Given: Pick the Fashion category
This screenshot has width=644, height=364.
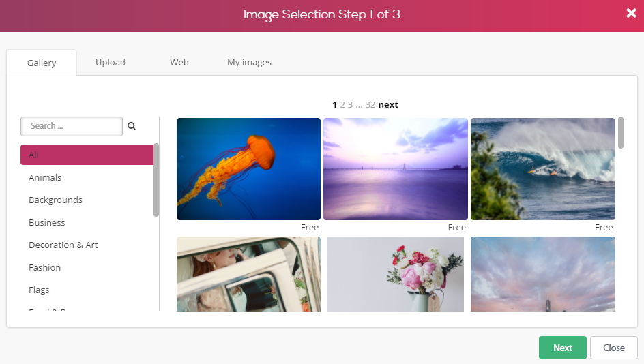Looking at the screenshot, I should tap(45, 267).
